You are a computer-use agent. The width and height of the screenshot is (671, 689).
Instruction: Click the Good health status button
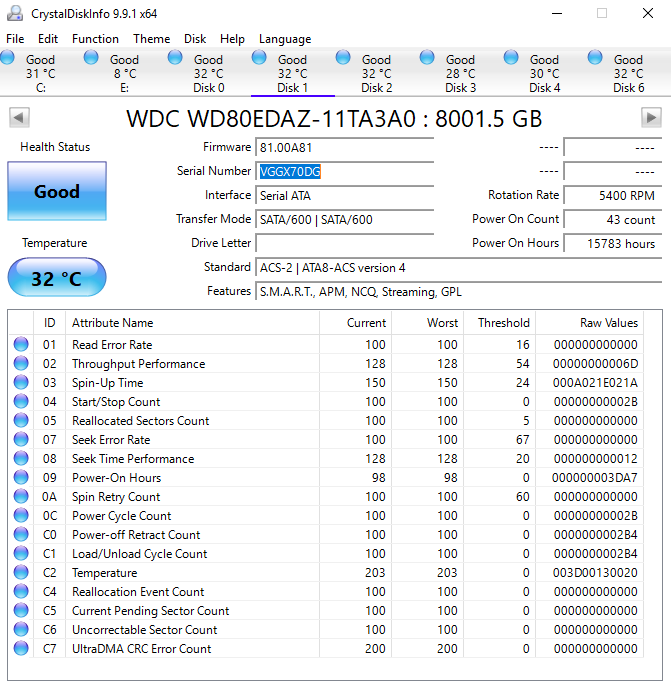[x=57, y=191]
